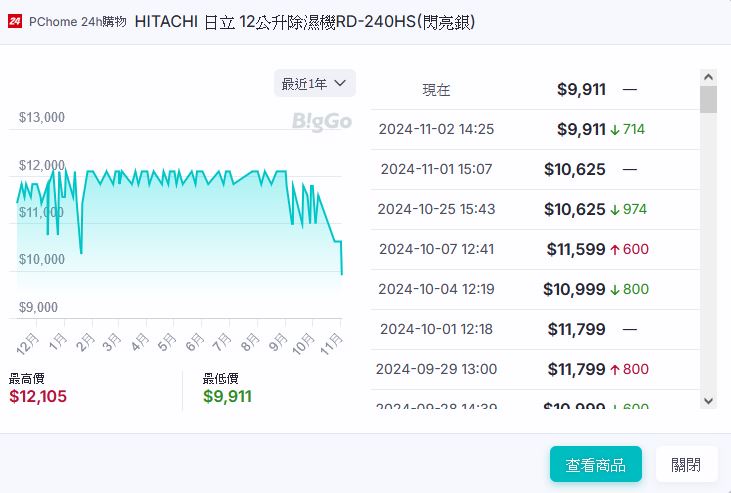Screen dimensions: 731x493
Task: Click the BigGo watermark on the chart
Action: (321, 122)
